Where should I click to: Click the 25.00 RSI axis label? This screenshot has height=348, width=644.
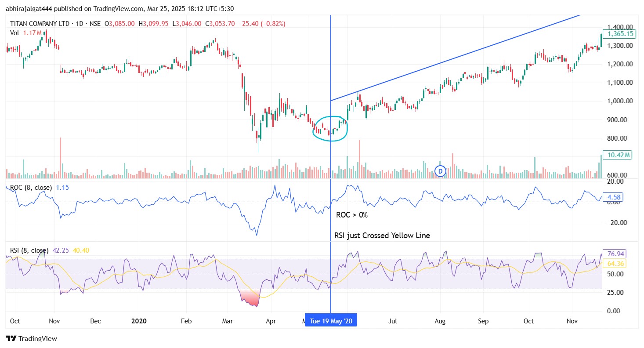point(616,292)
